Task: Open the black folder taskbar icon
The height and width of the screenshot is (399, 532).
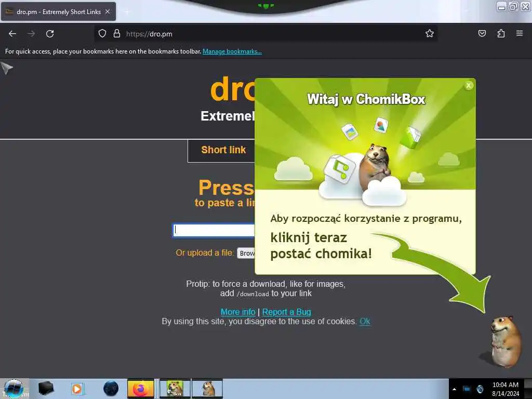Action: tap(46, 389)
